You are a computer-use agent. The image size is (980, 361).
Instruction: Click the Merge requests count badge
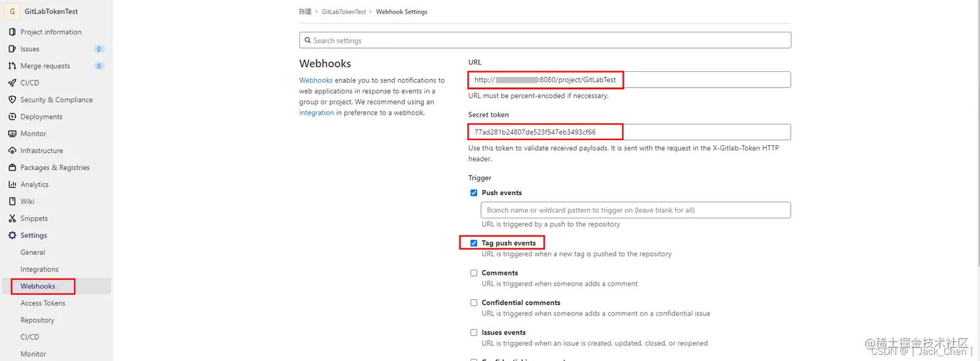[x=99, y=66]
